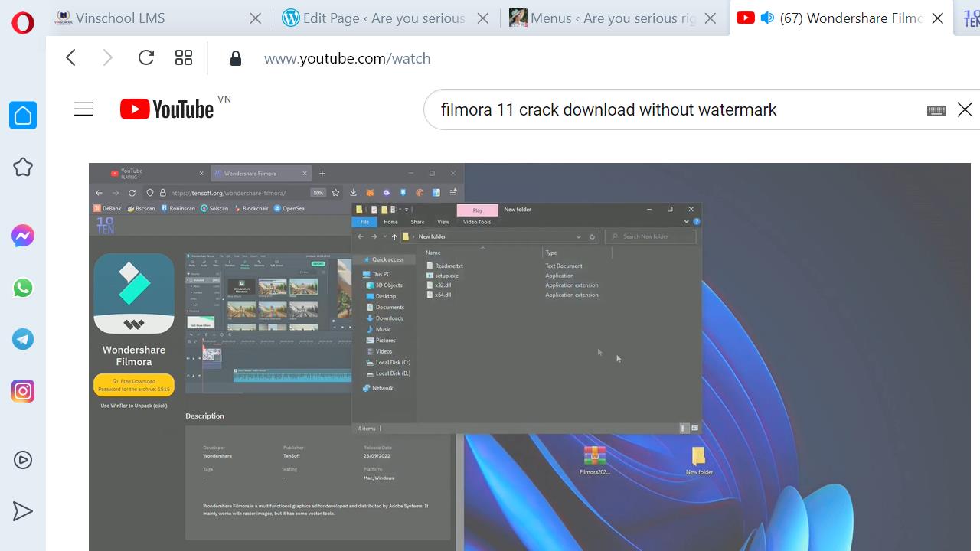Open Messenger in the Opera sidebar
This screenshot has height=551, width=980.
coord(23,236)
